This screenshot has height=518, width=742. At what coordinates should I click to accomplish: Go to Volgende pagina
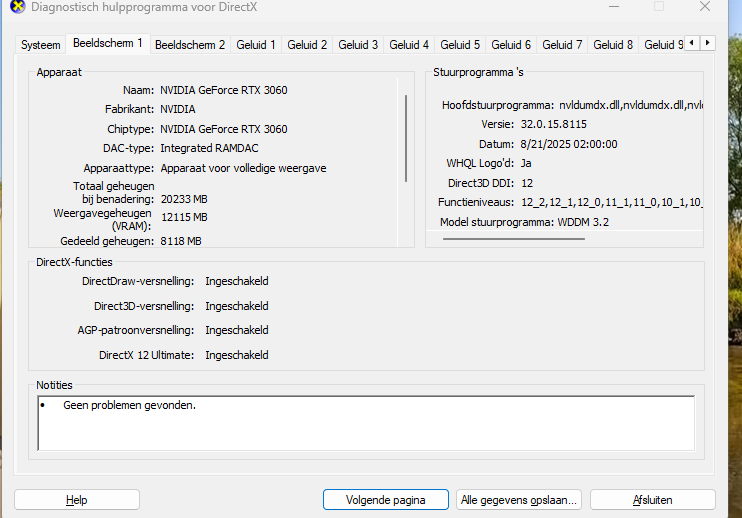pos(386,500)
